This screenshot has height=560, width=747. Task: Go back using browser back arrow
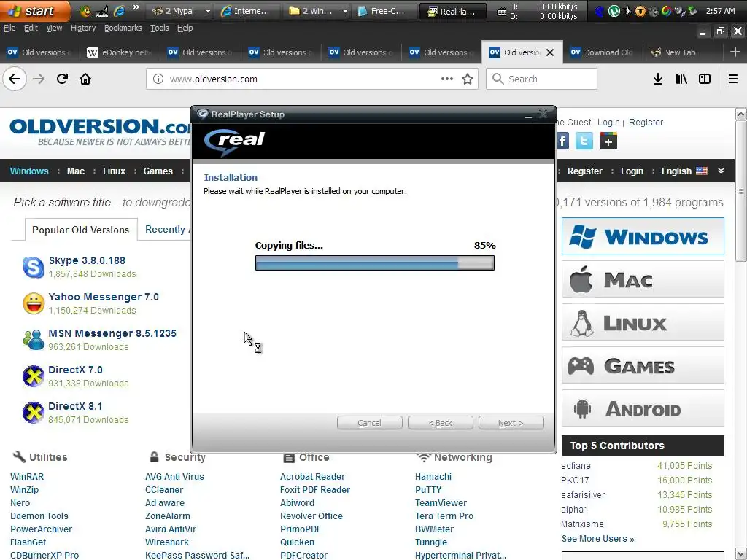point(15,79)
